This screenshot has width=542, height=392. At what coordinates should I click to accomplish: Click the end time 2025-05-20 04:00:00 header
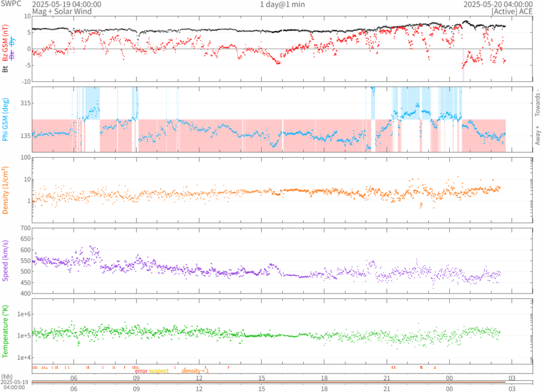coord(497,4)
